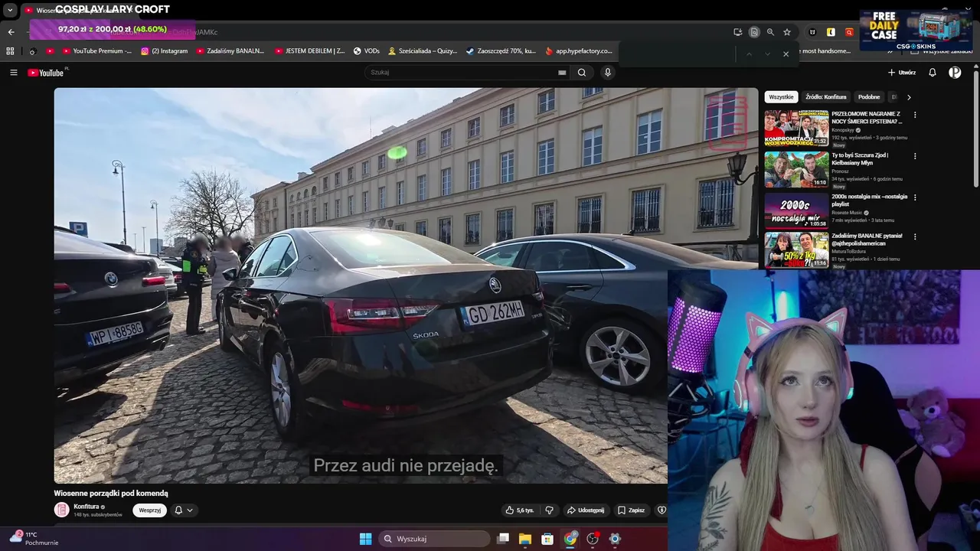Open the Zadaliśmy BANALN... bookmark
Screen dimensions: 980x551
pos(230,51)
